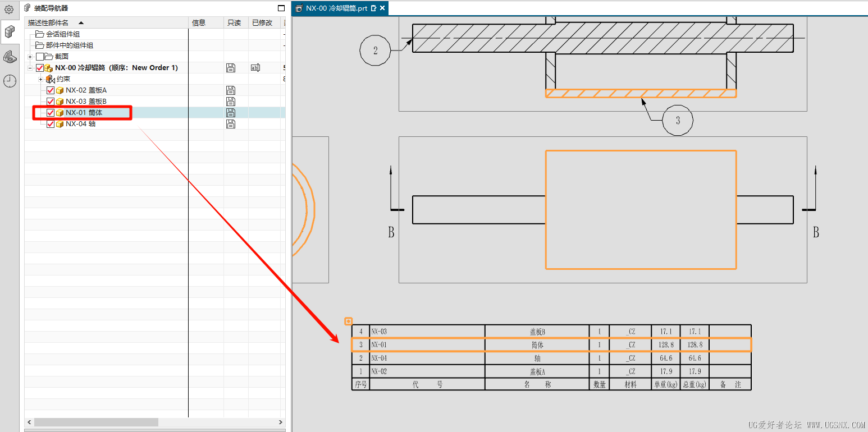The image size is (868, 432).
Task: Click the part cube icon of NX-01 筒体
Action: tap(60, 113)
